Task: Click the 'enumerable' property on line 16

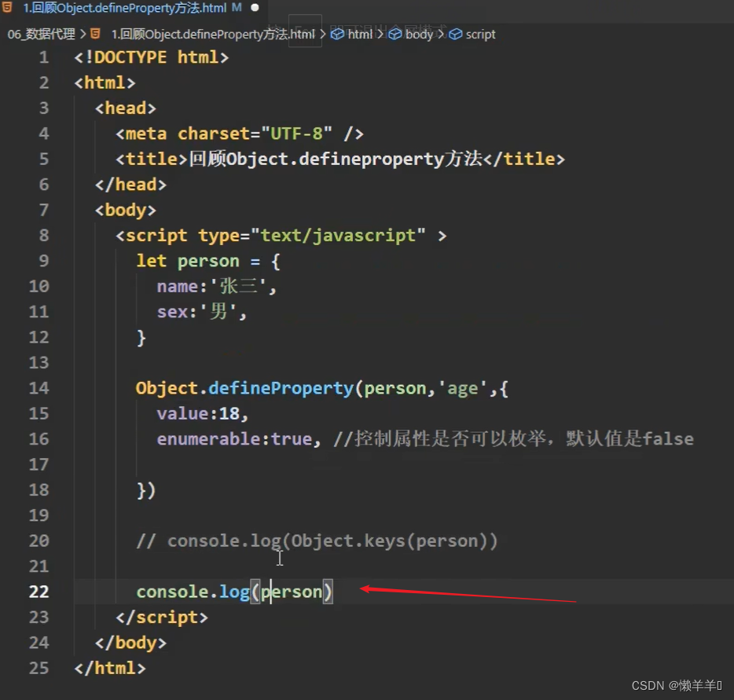Action: click(x=208, y=439)
